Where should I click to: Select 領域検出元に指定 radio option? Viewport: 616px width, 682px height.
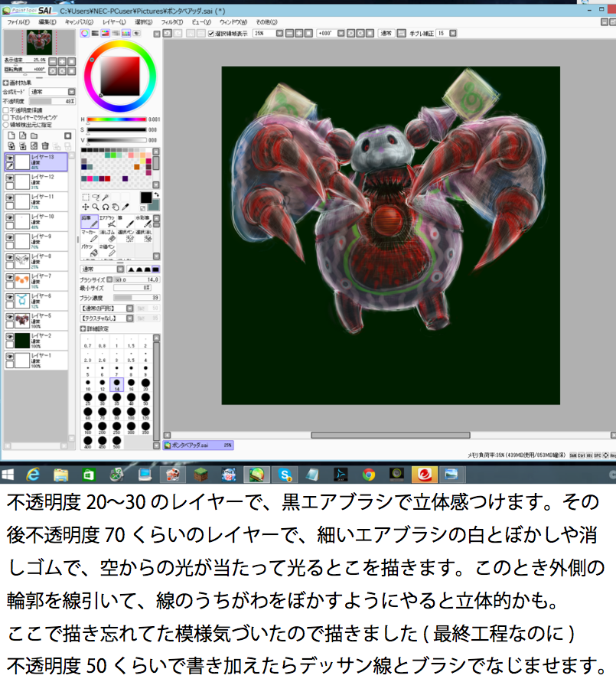coord(5,125)
